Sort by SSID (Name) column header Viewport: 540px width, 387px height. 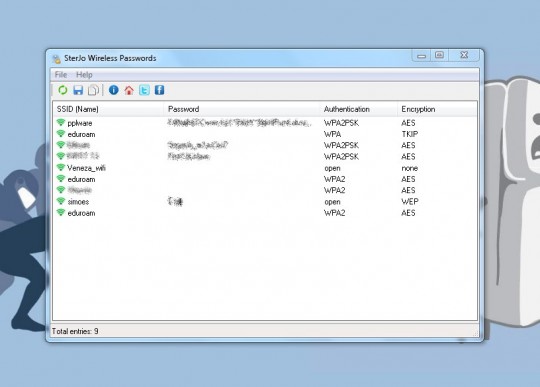(x=108, y=109)
